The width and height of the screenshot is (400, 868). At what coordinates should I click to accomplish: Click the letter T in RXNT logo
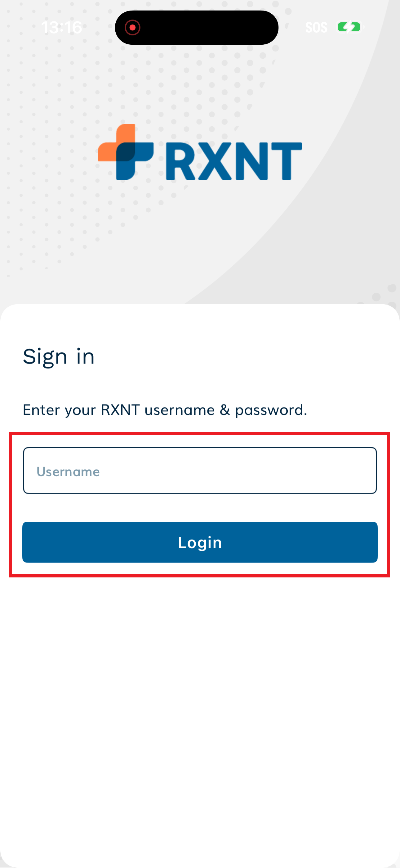click(x=286, y=161)
